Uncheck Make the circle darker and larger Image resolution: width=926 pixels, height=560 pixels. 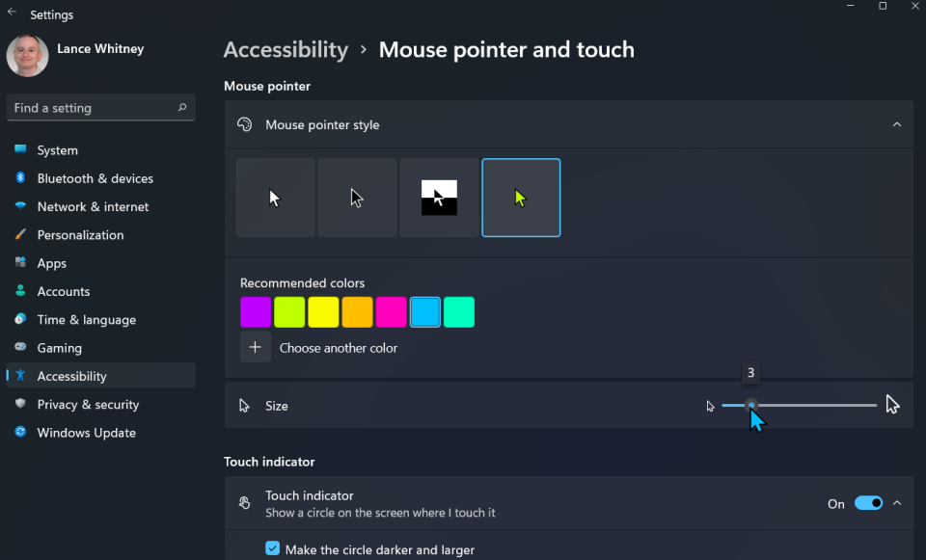click(273, 548)
